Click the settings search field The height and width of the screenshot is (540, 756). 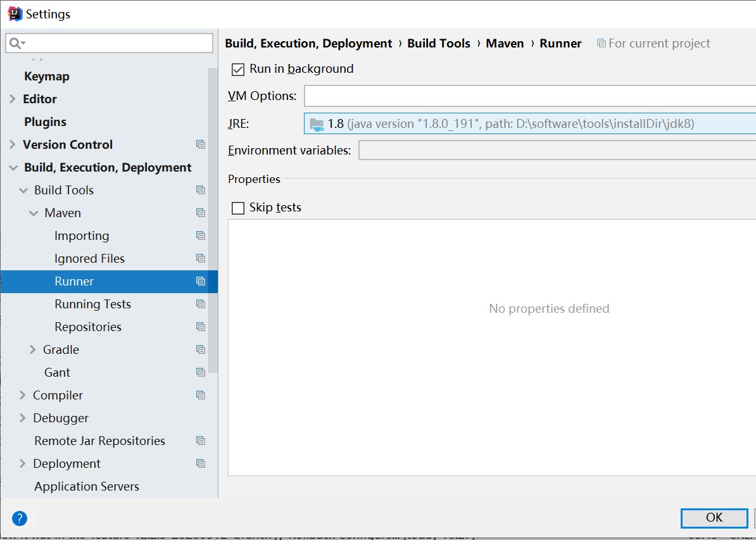(x=109, y=43)
